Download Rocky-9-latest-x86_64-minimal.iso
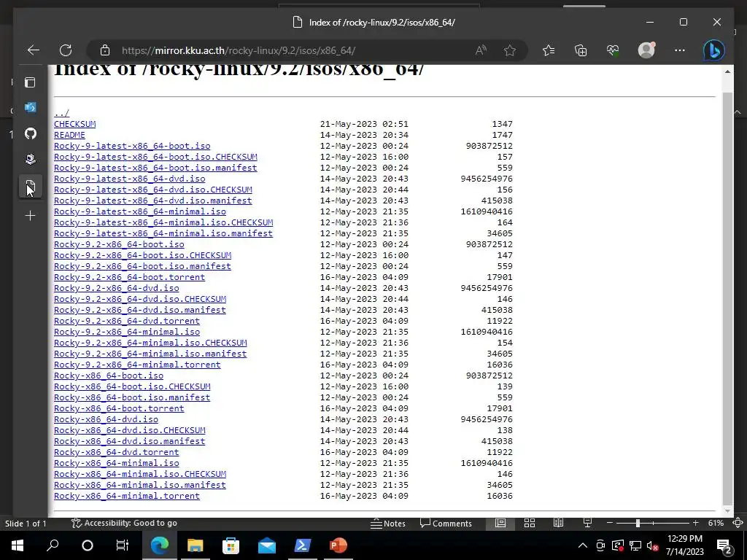747x560 pixels. 140,211
